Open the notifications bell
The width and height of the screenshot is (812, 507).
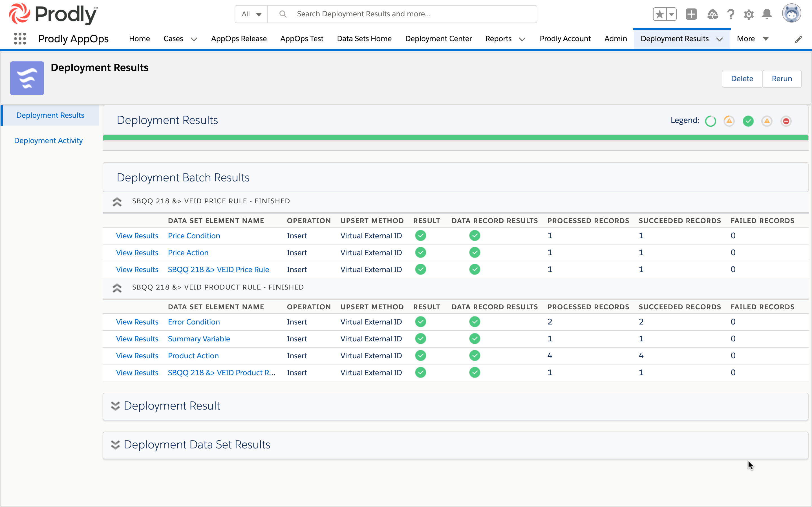point(767,14)
